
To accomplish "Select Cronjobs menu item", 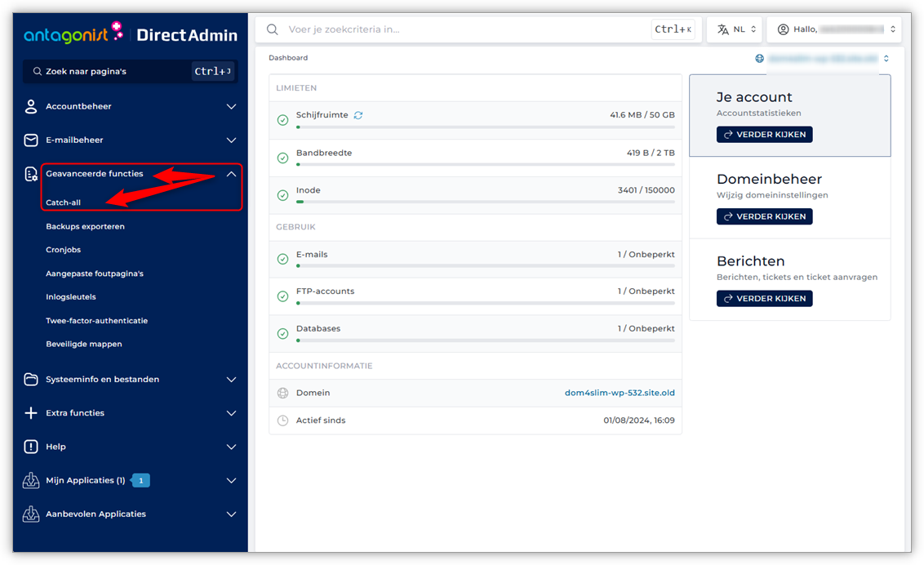I will tap(64, 250).
